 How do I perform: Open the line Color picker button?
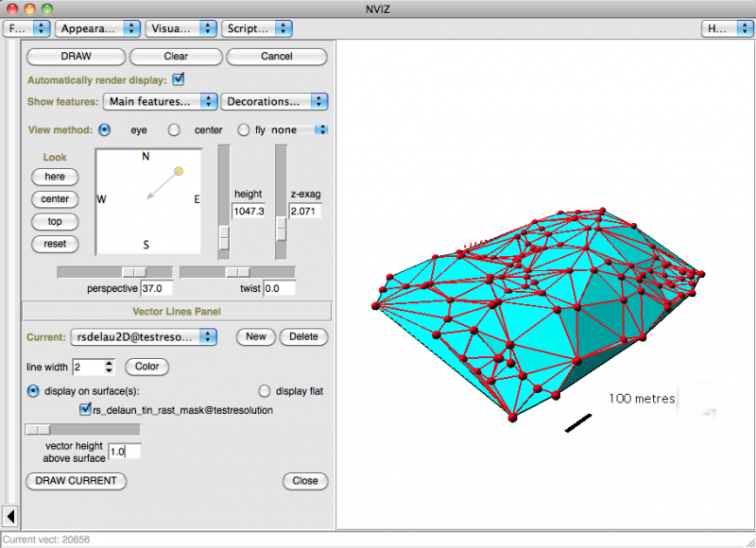[148, 366]
